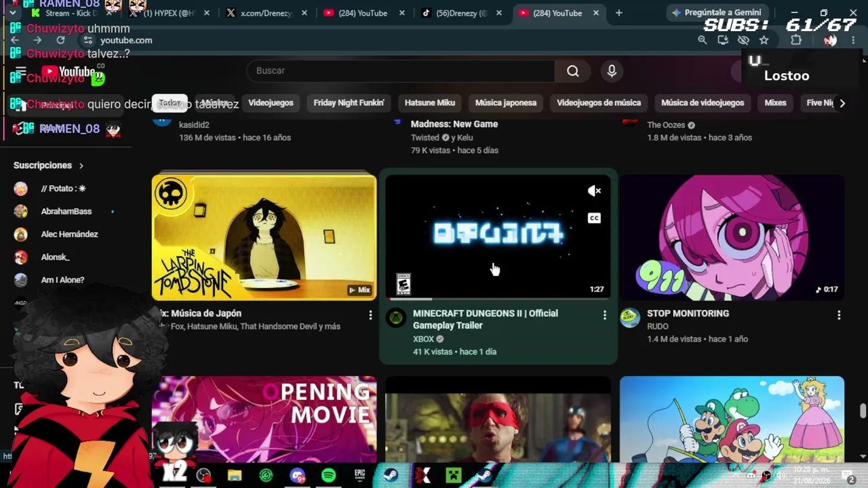868x488 pixels.
Task: Start voice search with the microphone icon
Action: pos(612,71)
